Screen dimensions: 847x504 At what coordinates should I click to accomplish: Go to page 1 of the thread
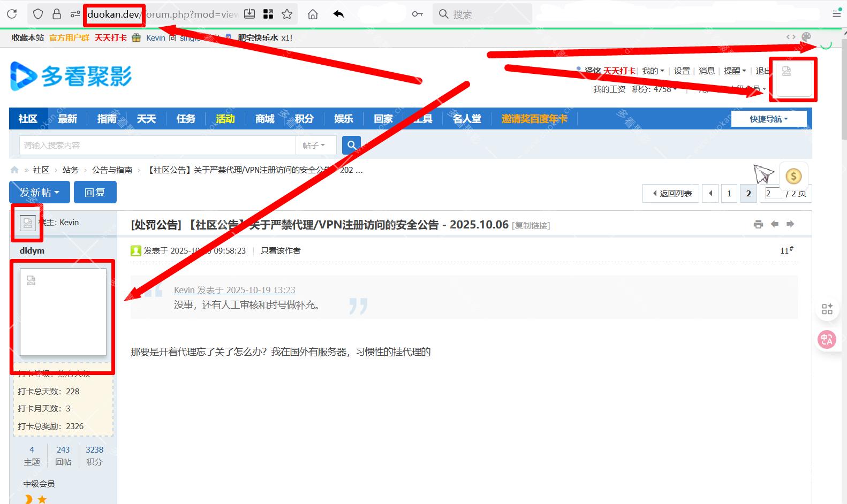(x=729, y=193)
